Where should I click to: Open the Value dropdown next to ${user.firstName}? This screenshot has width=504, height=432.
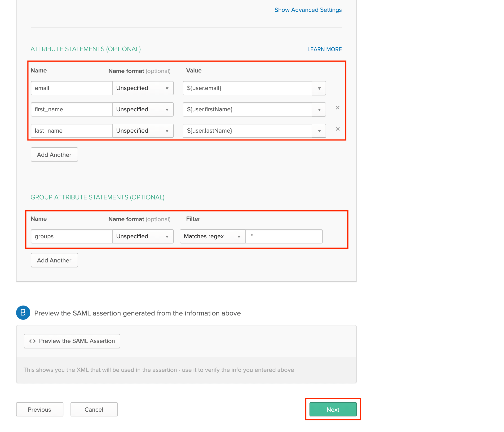tap(319, 109)
